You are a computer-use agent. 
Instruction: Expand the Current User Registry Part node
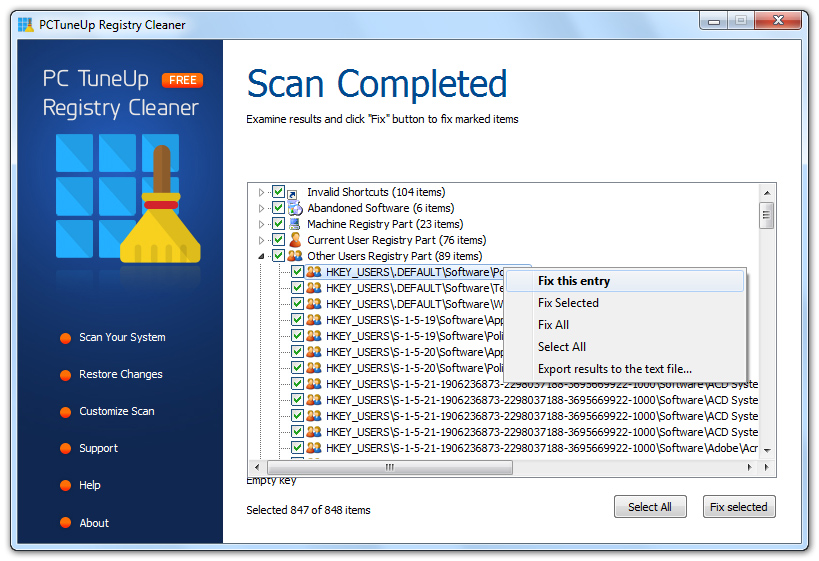pyautogui.click(x=261, y=240)
